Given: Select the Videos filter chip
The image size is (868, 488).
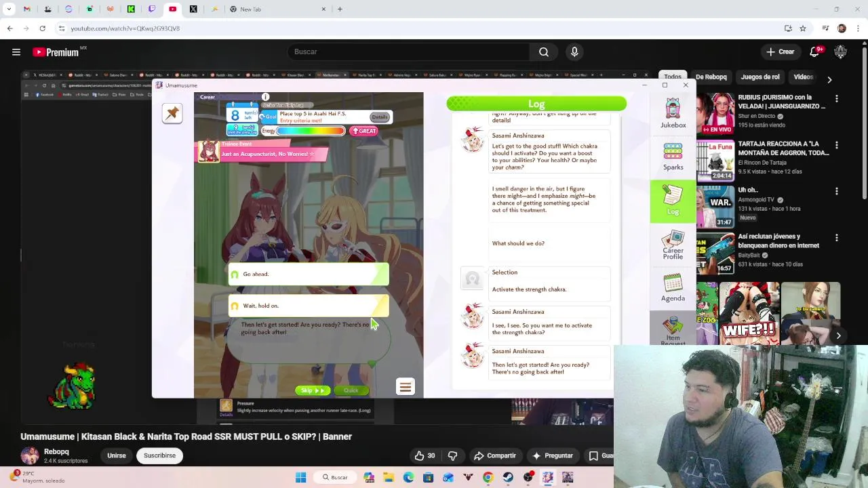Looking at the screenshot, I should 804,77.
